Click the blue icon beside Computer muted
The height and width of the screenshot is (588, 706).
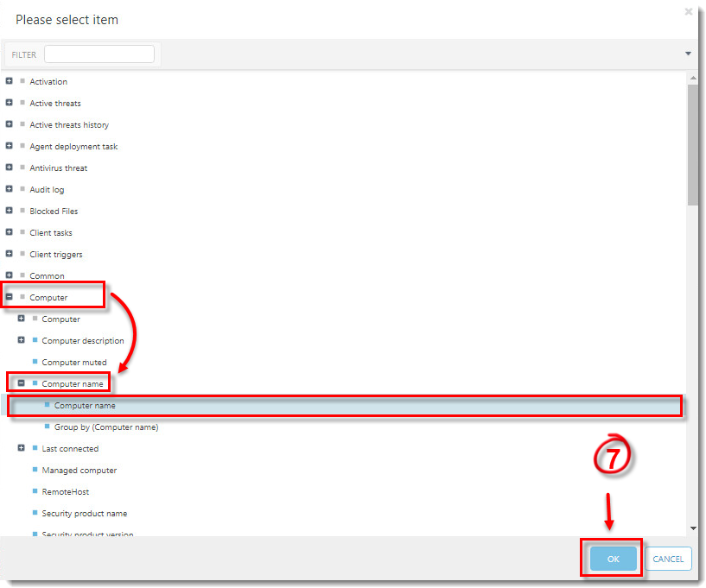click(35, 361)
